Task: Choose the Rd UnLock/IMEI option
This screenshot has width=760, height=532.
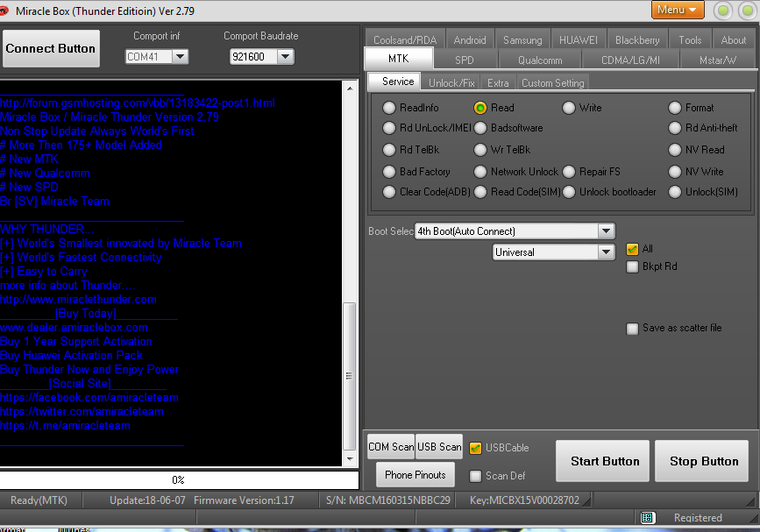Action: (x=388, y=128)
